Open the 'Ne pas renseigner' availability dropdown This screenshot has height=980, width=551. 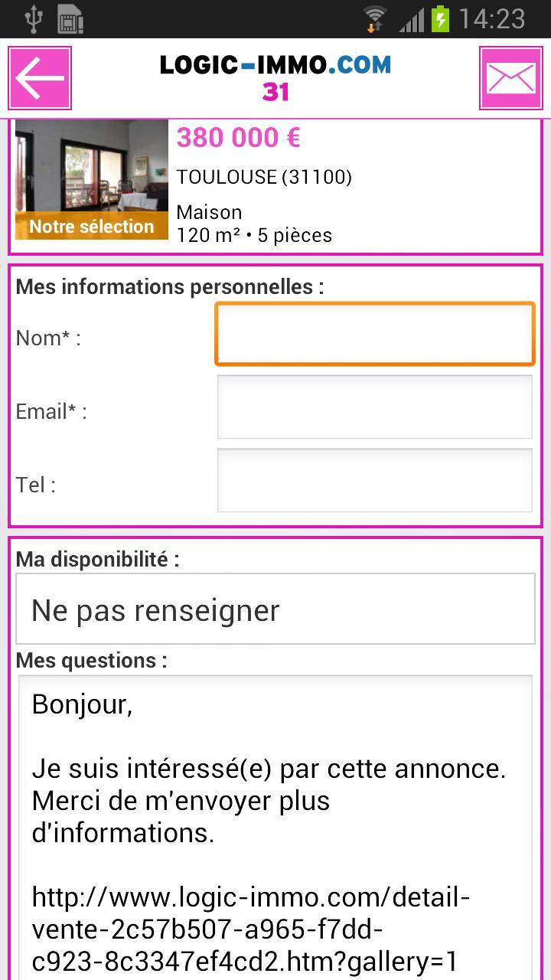click(x=275, y=609)
